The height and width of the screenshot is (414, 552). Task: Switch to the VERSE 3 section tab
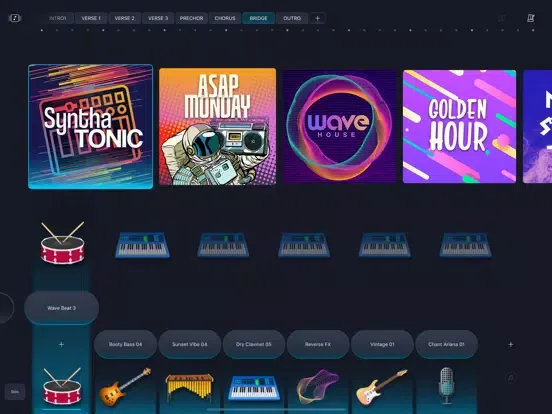coord(158,18)
